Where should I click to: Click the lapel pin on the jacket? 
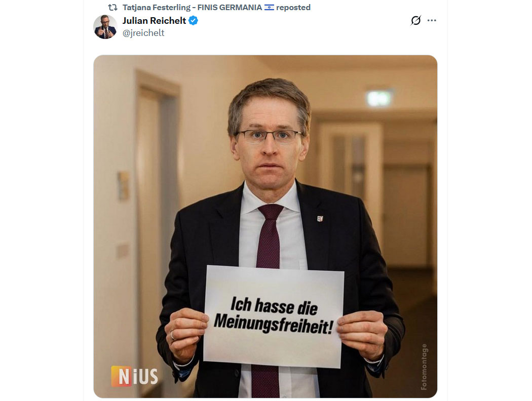point(320,219)
